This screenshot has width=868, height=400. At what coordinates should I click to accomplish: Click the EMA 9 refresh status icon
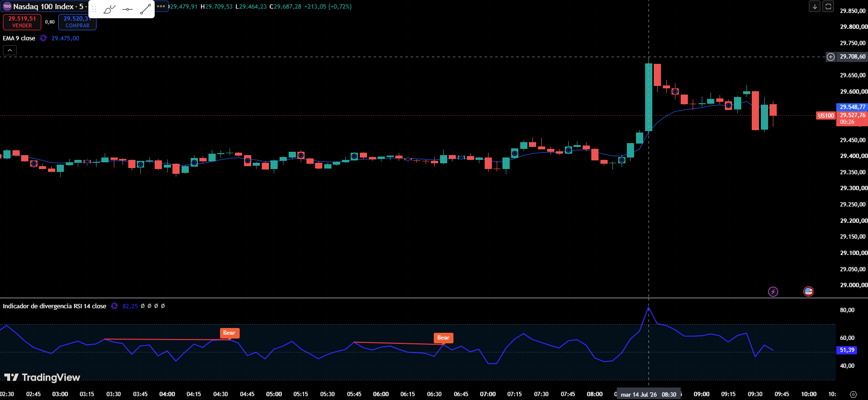coord(43,38)
